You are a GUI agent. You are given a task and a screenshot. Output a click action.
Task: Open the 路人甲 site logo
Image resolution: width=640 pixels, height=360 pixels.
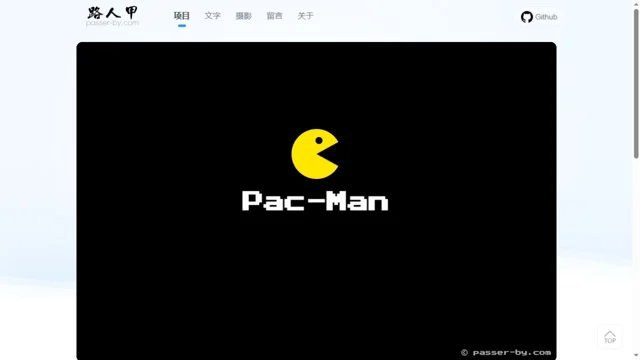[x=112, y=16]
